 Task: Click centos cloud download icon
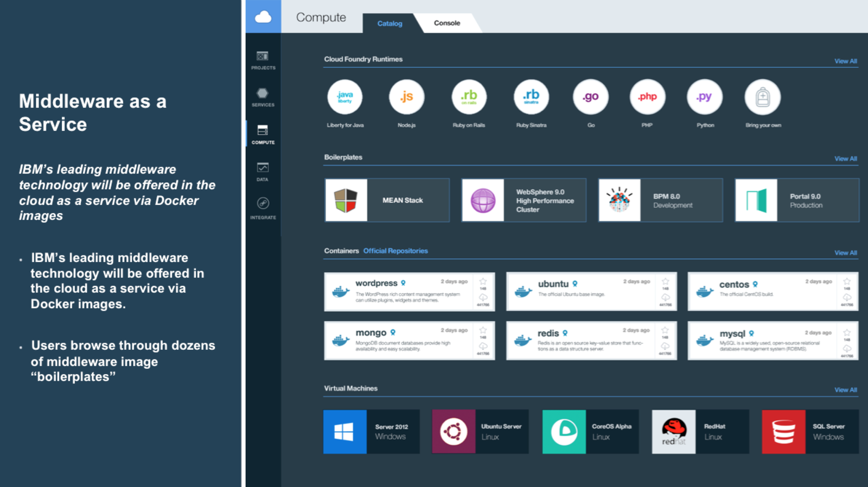pyautogui.click(x=847, y=298)
